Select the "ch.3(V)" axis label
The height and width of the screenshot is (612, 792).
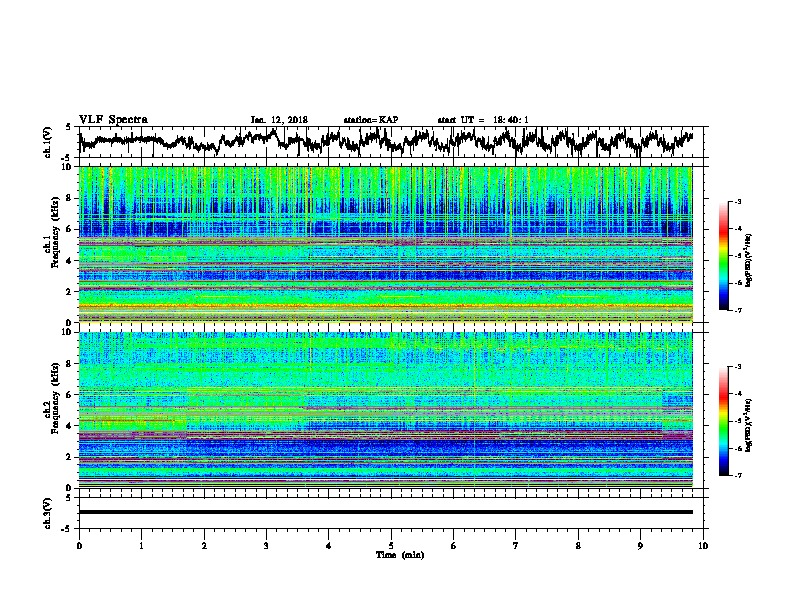[48, 513]
